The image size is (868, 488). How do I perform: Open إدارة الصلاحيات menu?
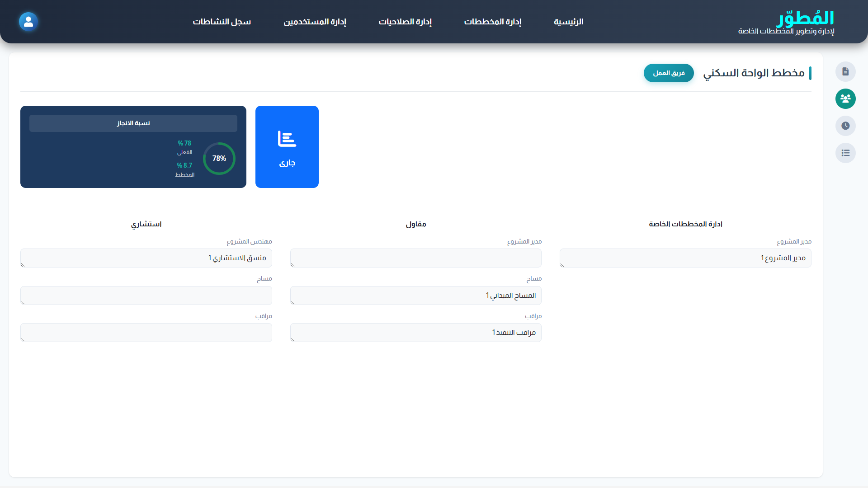pyautogui.click(x=405, y=22)
